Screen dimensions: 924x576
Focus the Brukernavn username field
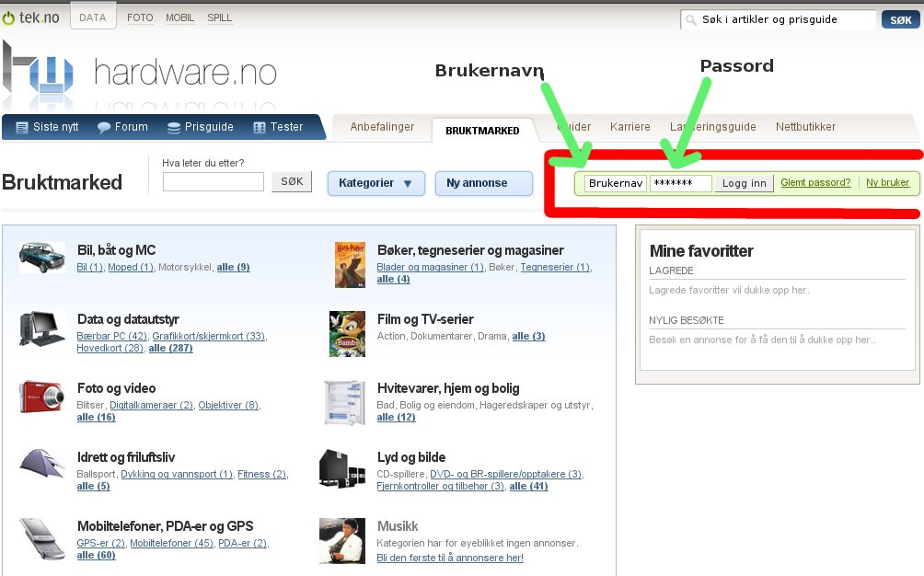616,183
